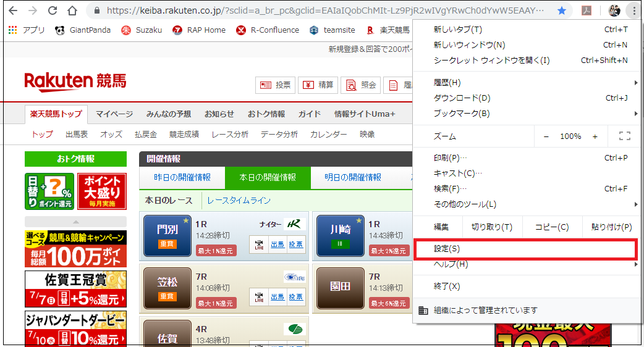Toggle fullscreen icon in zoom row
The height and width of the screenshot is (347, 644).
coord(625,136)
